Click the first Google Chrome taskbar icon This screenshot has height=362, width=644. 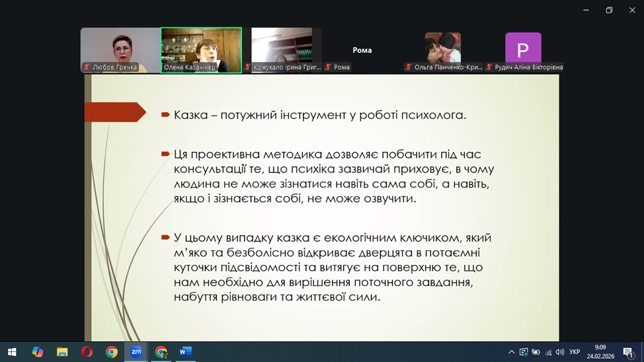(112, 352)
